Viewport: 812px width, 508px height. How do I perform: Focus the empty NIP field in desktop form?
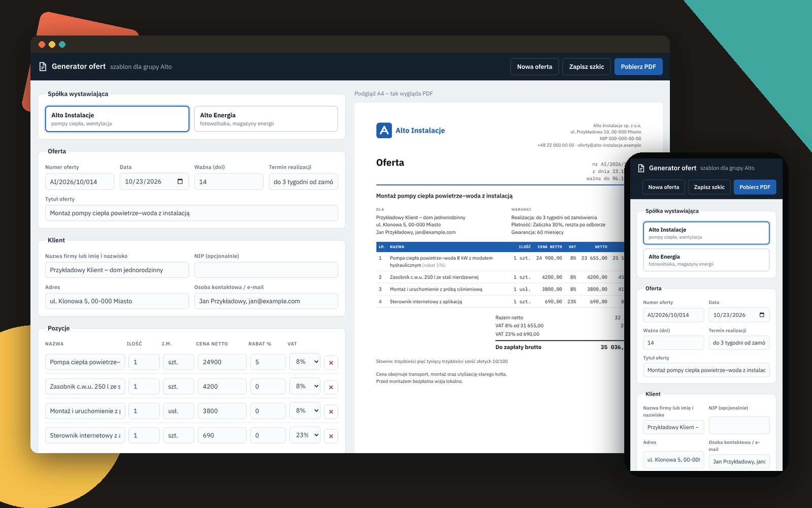coord(266,270)
